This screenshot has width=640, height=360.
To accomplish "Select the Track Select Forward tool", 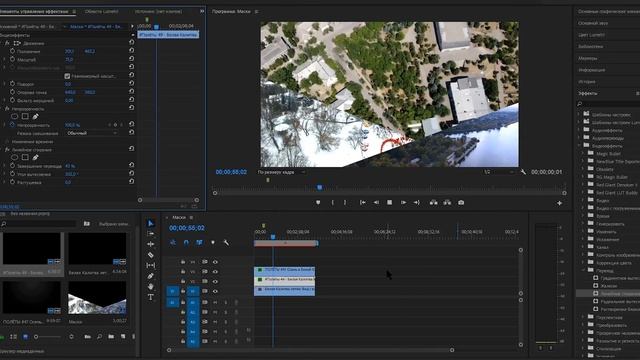I will [151, 233].
